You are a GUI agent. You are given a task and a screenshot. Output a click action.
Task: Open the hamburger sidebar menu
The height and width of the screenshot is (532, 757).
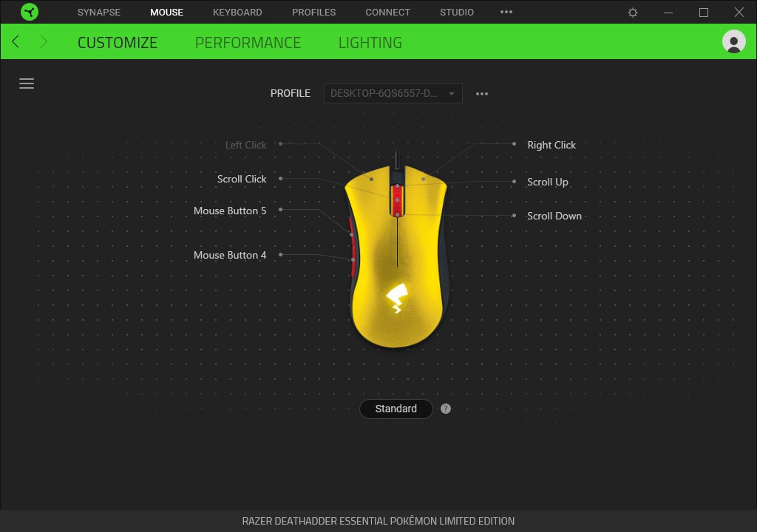[27, 83]
